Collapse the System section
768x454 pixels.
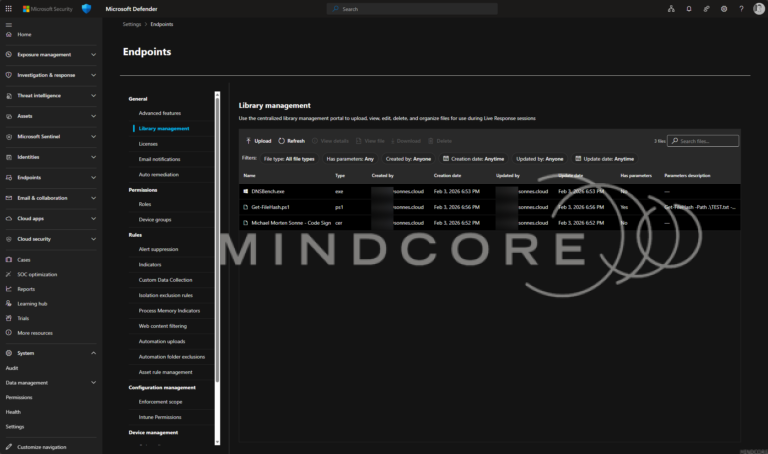point(51,353)
